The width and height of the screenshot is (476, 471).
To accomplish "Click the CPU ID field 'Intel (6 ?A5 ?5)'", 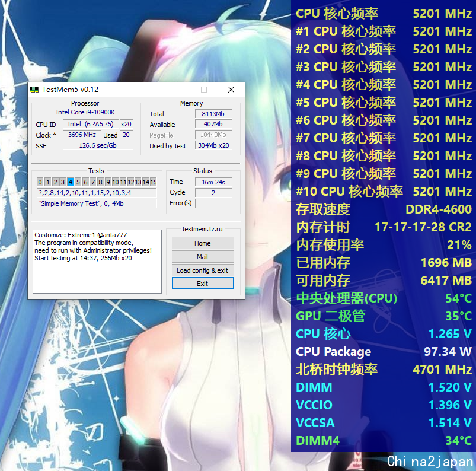I will [x=91, y=124].
